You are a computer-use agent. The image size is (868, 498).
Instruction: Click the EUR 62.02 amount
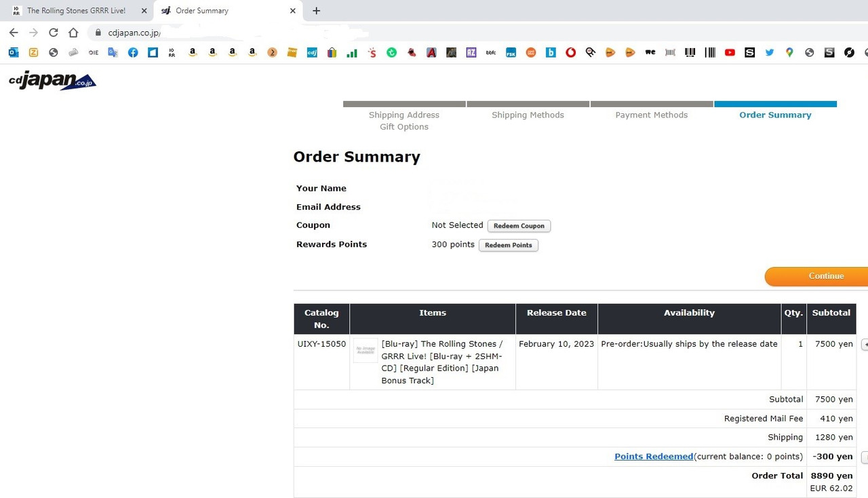(831, 488)
